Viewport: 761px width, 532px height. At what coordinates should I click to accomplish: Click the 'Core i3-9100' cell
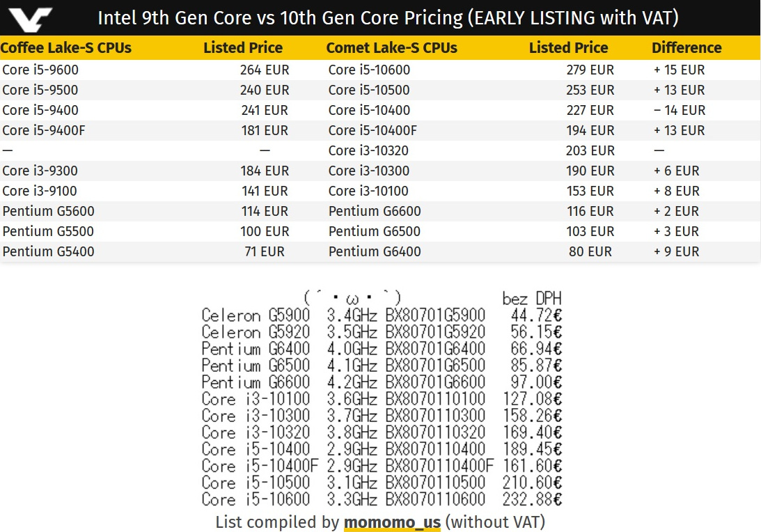click(39, 191)
